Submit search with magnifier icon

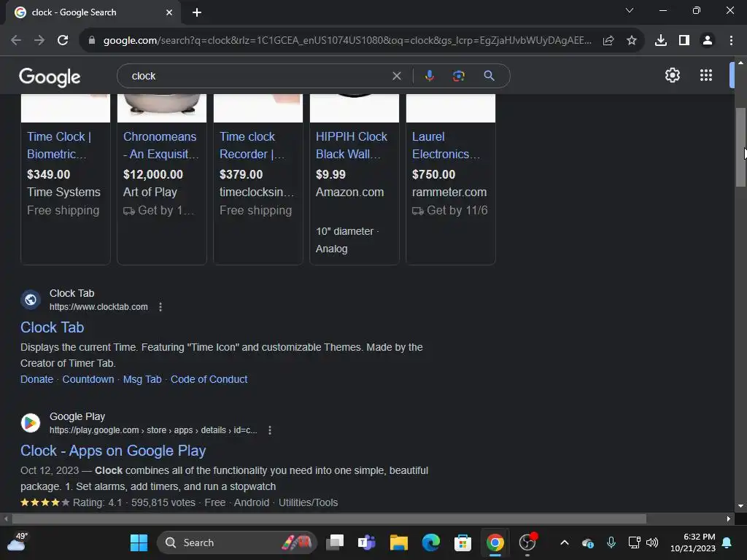click(x=489, y=76)
